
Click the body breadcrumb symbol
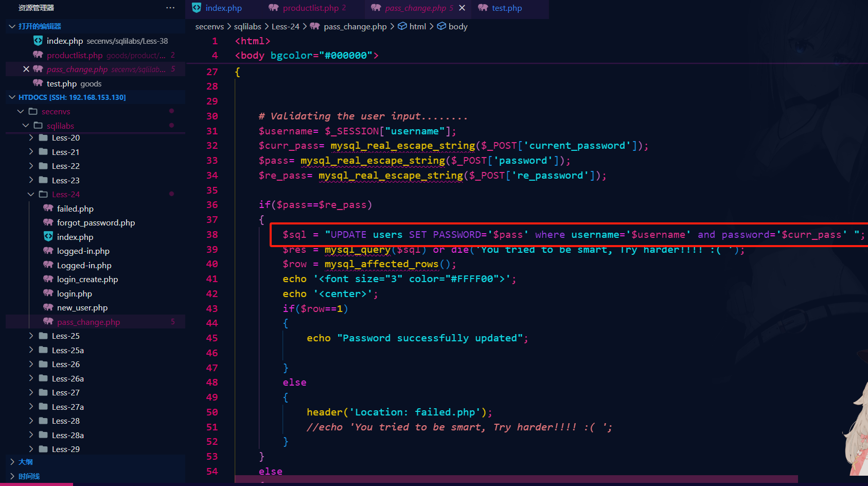pyautogui.click(x=457, y=26)
